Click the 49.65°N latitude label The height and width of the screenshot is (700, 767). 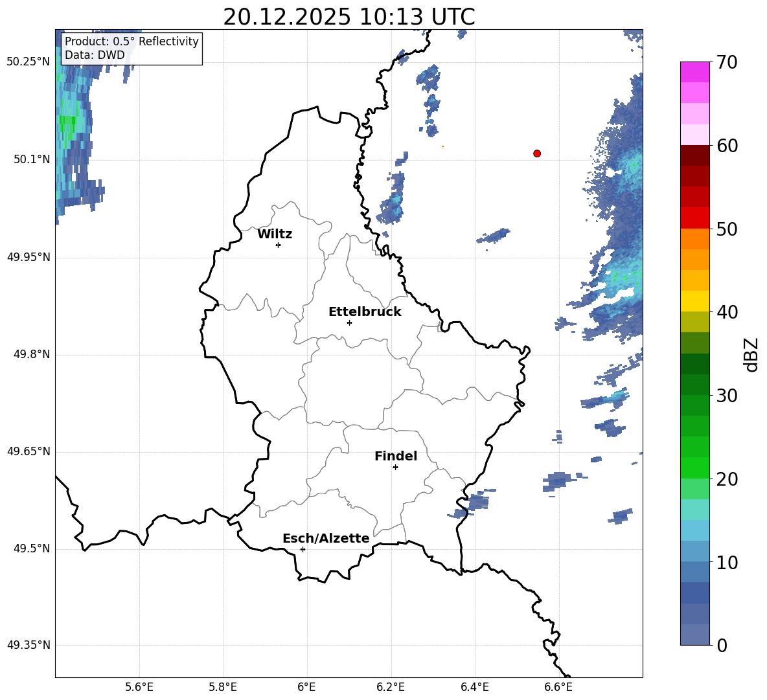click(x=29, y=451)
